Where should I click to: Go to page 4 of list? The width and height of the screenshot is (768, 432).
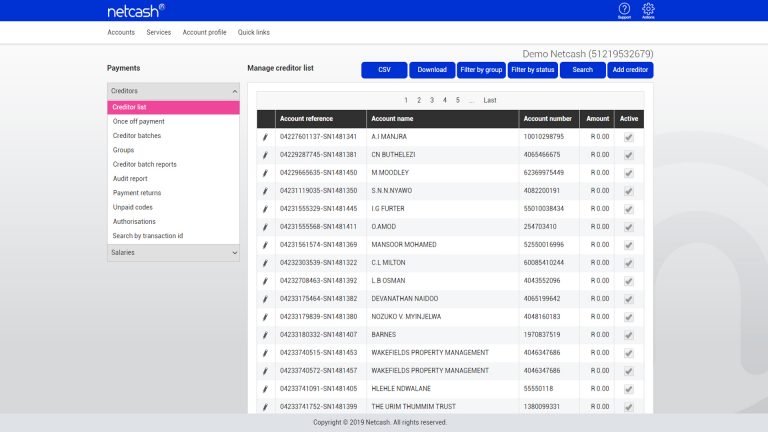(x=445, y=100)
